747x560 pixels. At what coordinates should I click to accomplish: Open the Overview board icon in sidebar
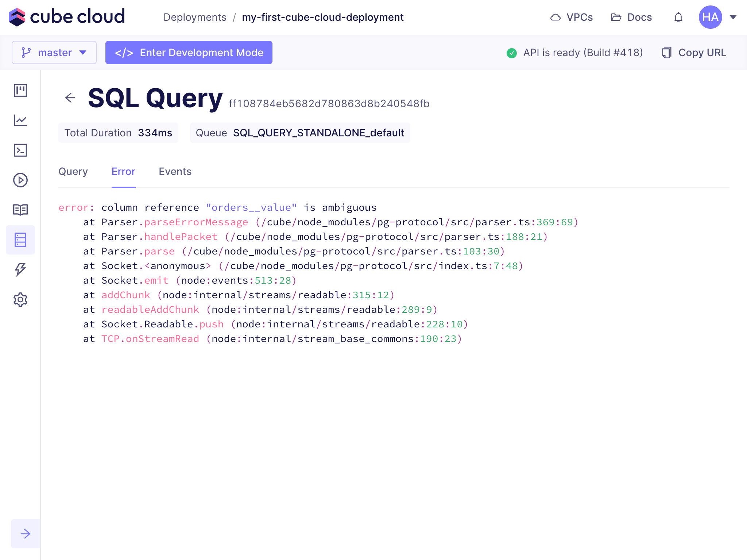pos(20,90)
